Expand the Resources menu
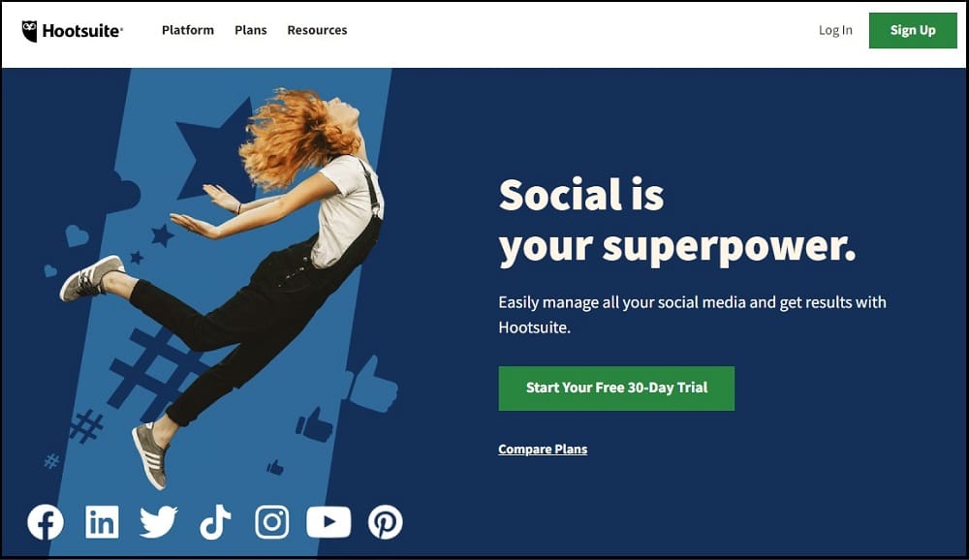The image size is (969, 560). (317, 30)
